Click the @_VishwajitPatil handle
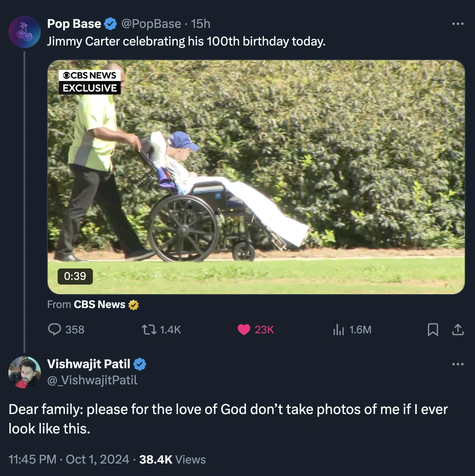Screen dimensions: 475x476 click(92, 380)
